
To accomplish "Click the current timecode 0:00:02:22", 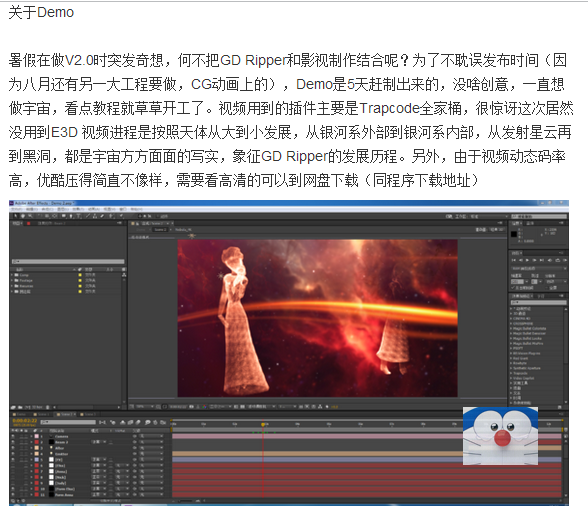I will tap(25, 420).
